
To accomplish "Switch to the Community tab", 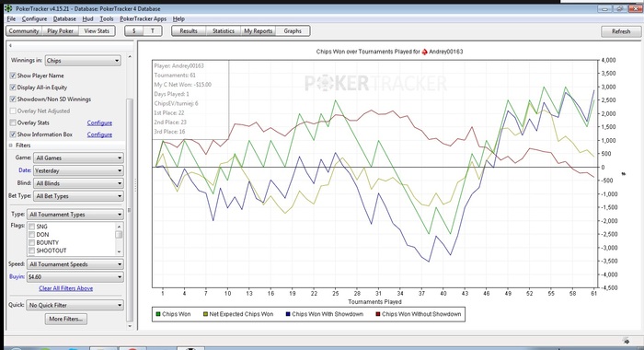I will click(24, 30).
